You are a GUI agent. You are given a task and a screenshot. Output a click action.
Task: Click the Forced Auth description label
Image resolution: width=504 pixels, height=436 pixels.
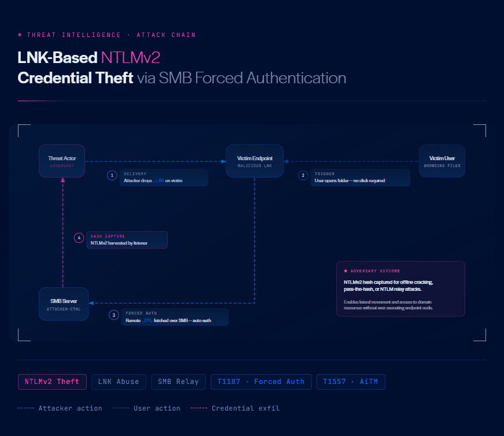175,317
